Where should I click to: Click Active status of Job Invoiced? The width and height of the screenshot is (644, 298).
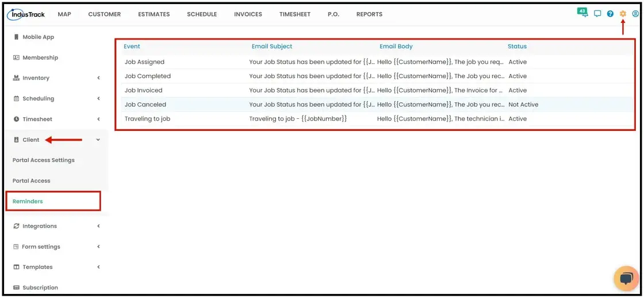point(517,90)
